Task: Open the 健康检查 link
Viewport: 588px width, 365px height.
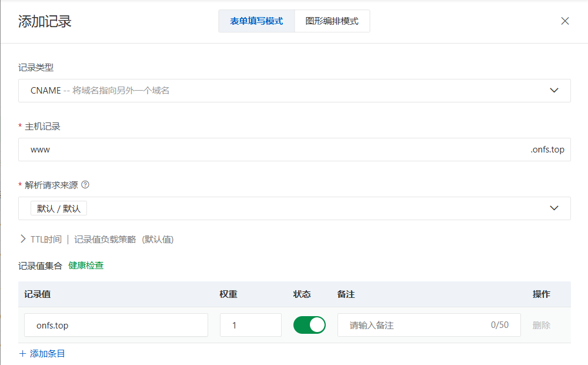Action: pos(86,266)
